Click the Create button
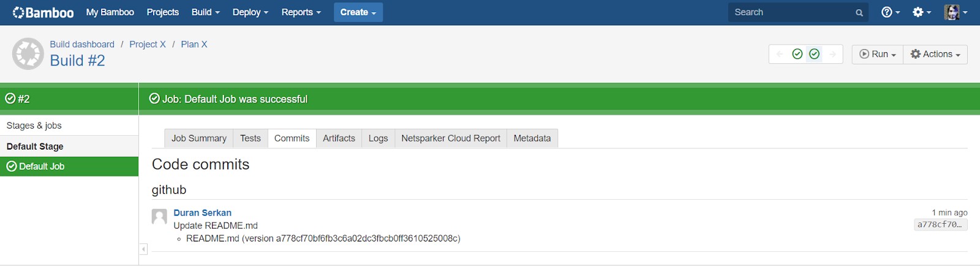 358,12
